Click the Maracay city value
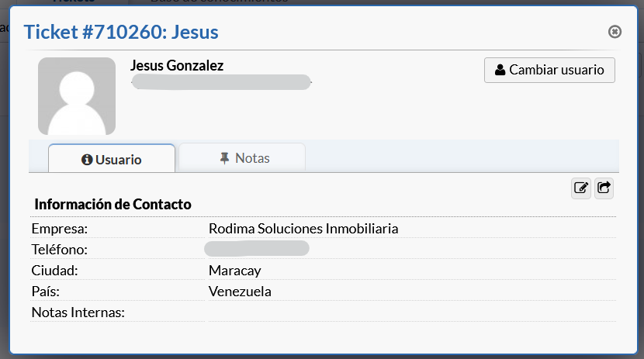The width and height of the screenshot is (644, 359). (235, 271)
